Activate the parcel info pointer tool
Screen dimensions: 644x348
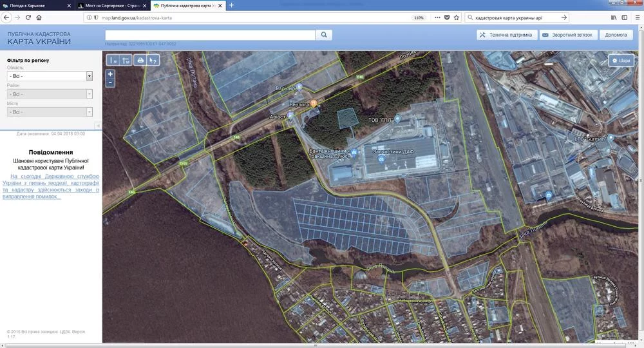[153, 61]
